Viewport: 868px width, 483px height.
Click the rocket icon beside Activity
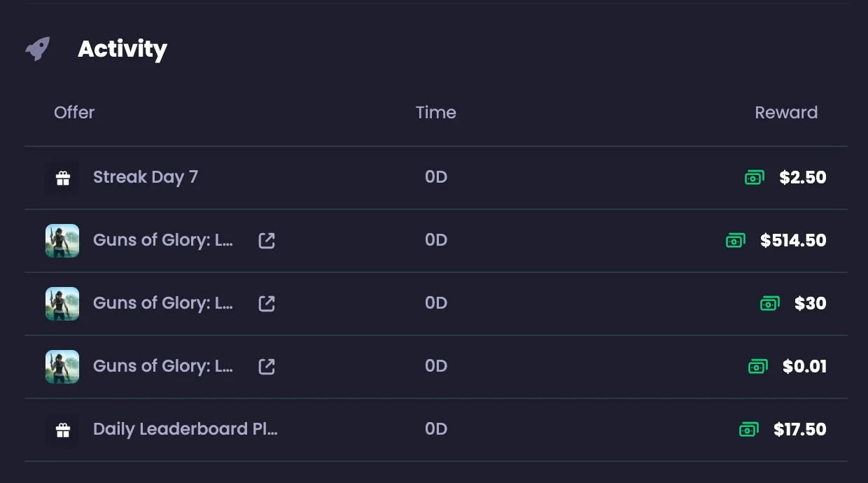pos(38,49)
